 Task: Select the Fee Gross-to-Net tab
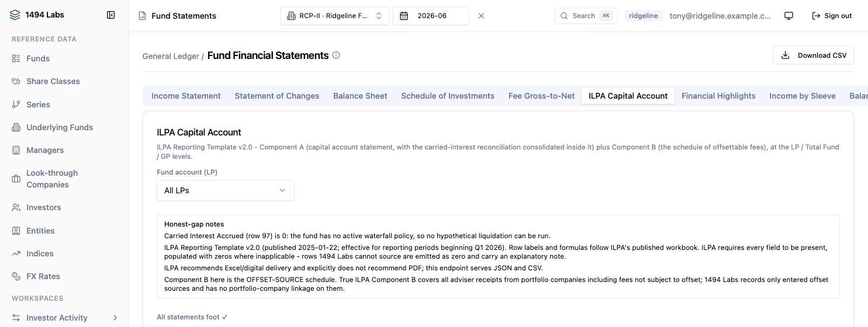click(541, 96)
